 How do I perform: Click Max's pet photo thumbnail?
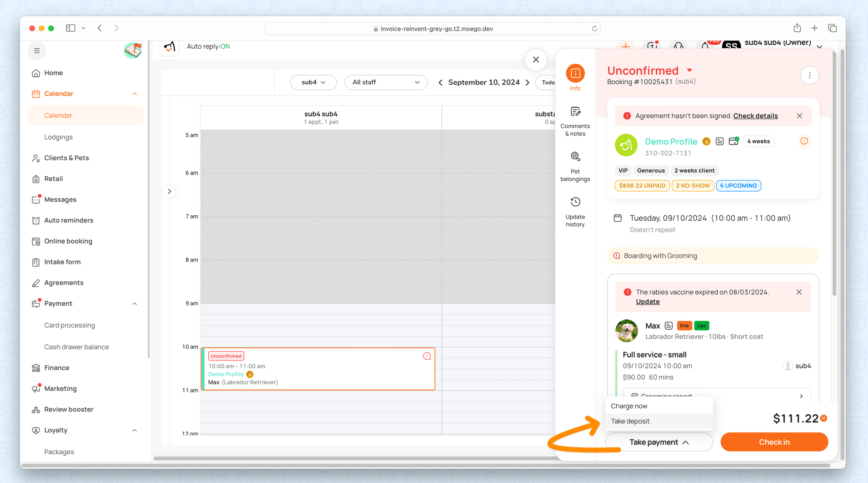[x=626, y=331]
